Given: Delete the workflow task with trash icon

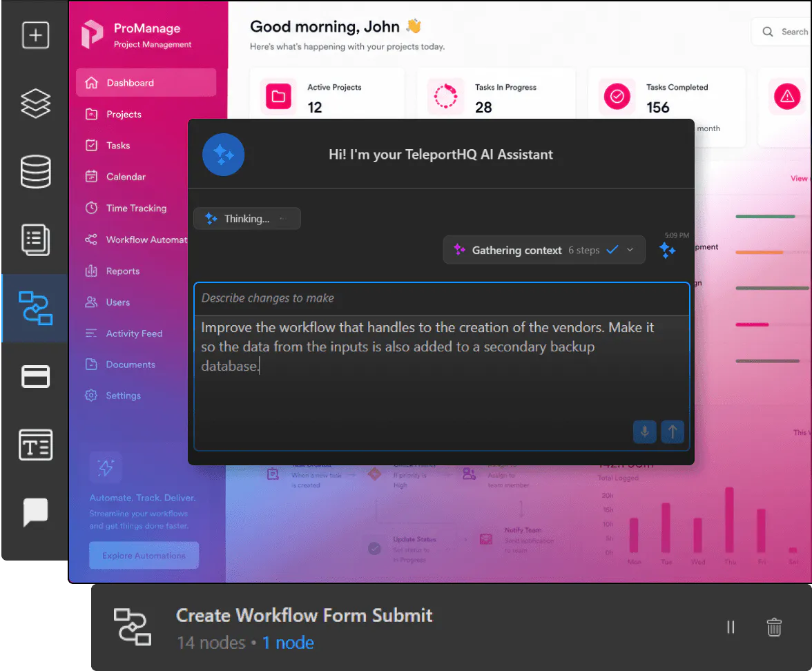Looking at the screenshot, I should click(x=774, y=627).
